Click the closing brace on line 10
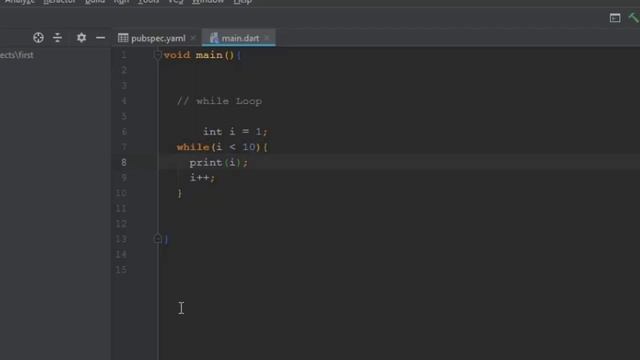The image size is (640, 360). click(180, 193)
